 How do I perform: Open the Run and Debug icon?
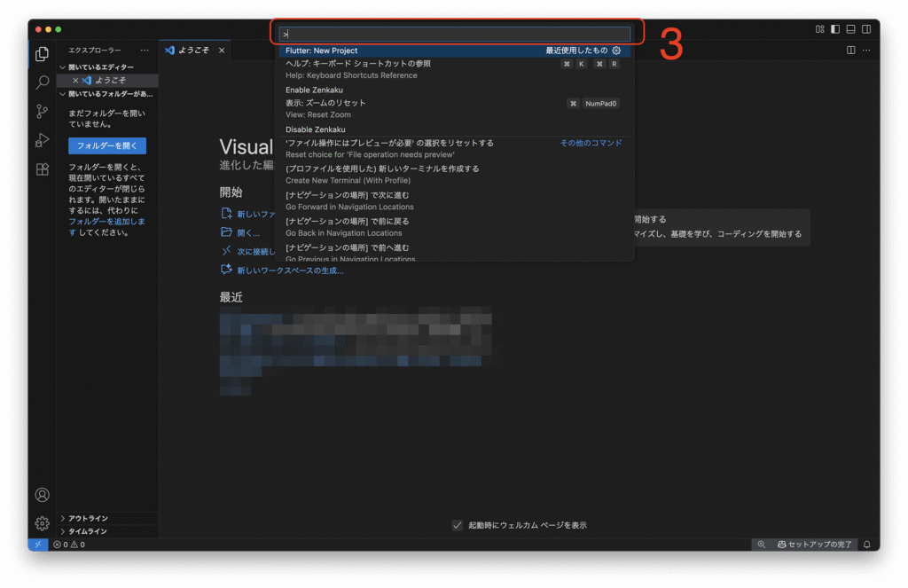click(x=41, y=139)
